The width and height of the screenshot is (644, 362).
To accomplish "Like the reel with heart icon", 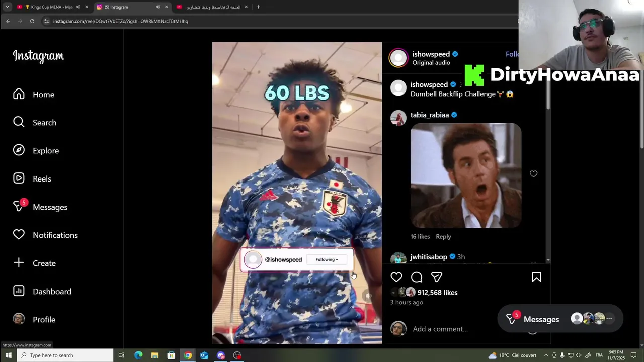I will point(396,277).
